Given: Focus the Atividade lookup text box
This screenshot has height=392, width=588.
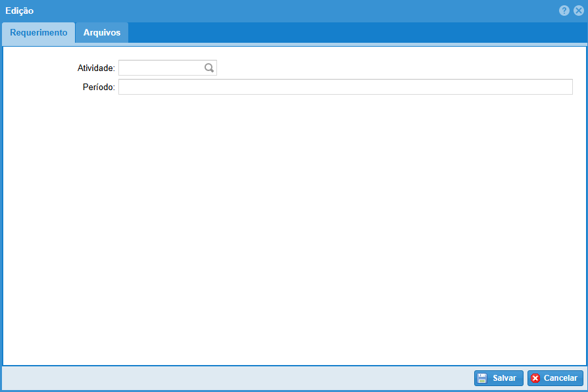Looking at the screenshot, I should pos(160,68).
